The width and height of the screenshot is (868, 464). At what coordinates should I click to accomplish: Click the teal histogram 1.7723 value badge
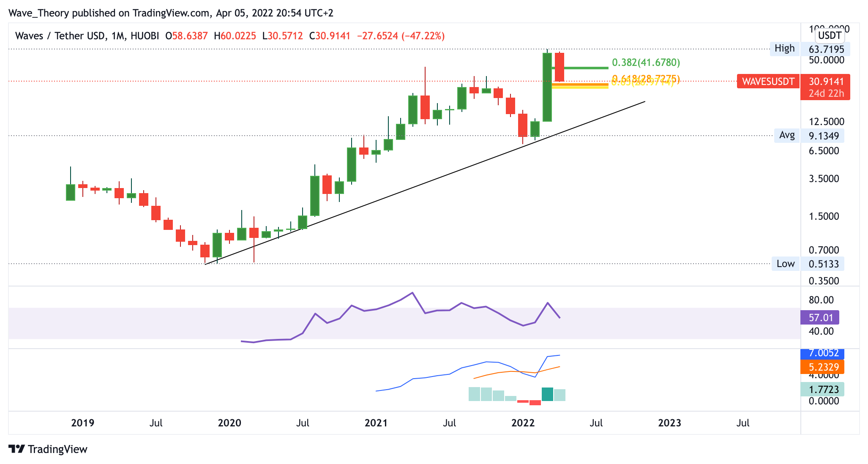click(x=822, y=389)
